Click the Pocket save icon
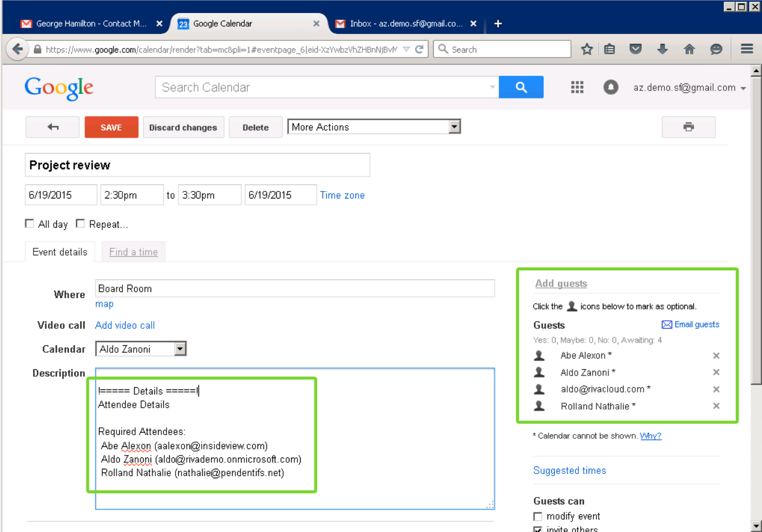 click(635, 49)
